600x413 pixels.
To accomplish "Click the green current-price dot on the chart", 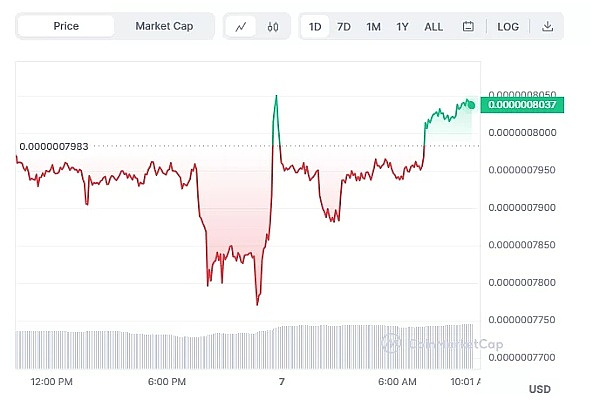I will [x=471, y=104].
